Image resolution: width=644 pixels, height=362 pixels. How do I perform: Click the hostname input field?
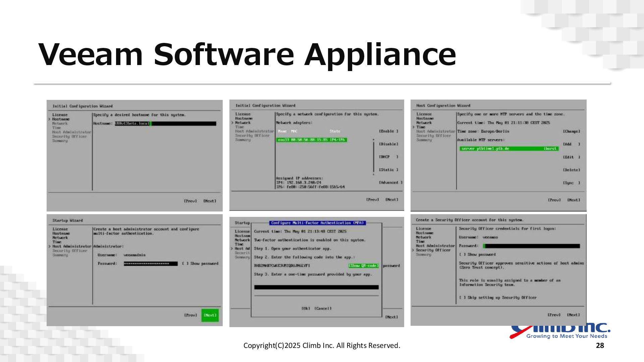165,124
